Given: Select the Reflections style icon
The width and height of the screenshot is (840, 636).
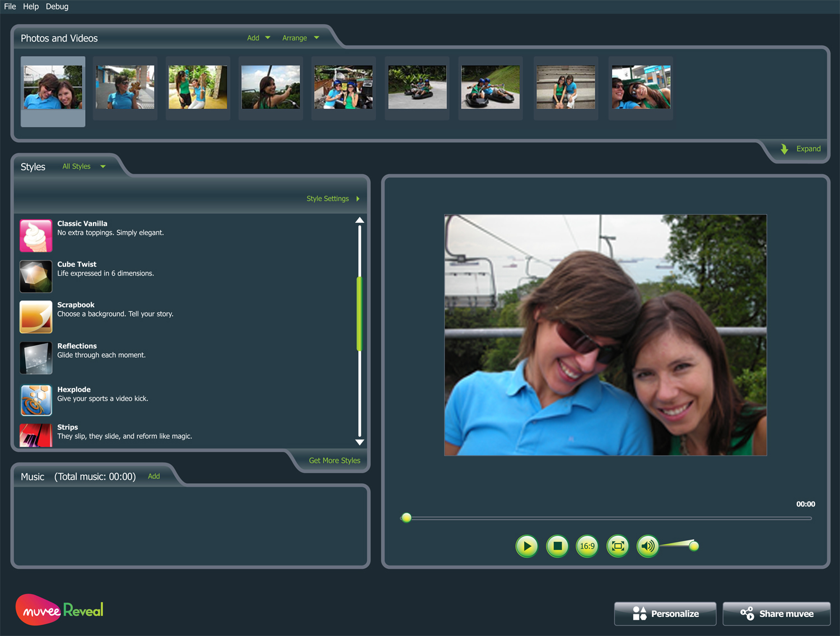Looking at the screenshot, I should point(36,358).
